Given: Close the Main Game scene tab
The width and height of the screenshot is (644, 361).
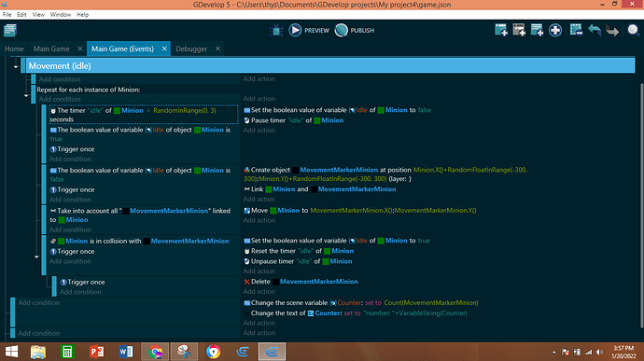Looking at the screenshot, I should [79, 49].
